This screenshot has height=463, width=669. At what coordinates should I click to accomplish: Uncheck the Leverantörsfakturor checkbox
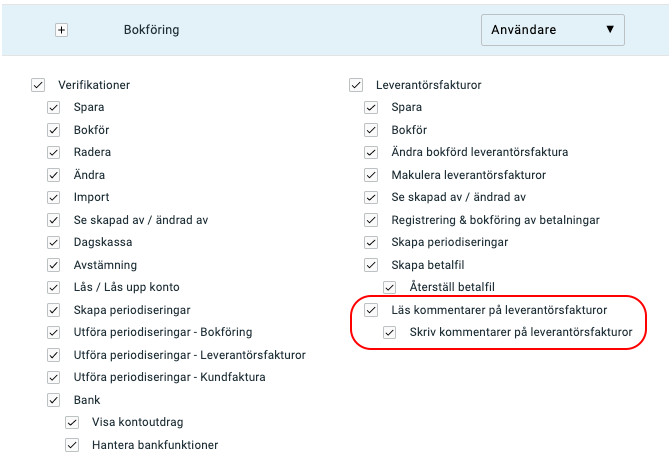point(356,85)
